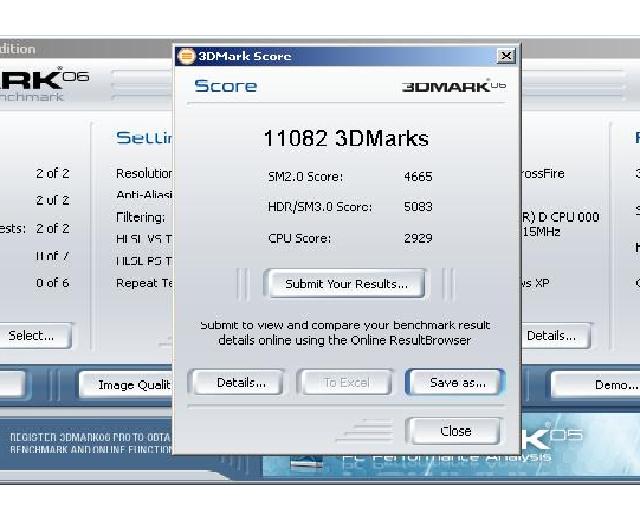Viewport: 640px width, 512px height.
Task: Click the 3DMark Score dialog title icon
Action: (x=187, y=56)
